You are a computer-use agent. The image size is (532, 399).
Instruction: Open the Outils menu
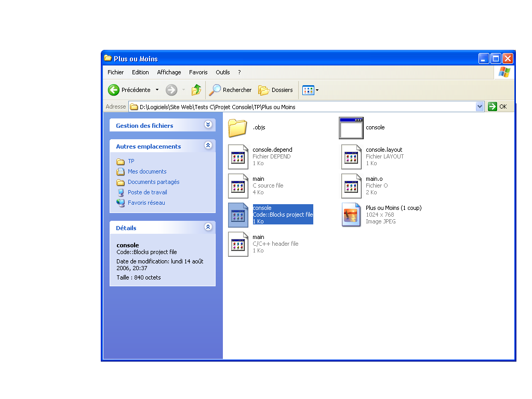click(223, 72)
